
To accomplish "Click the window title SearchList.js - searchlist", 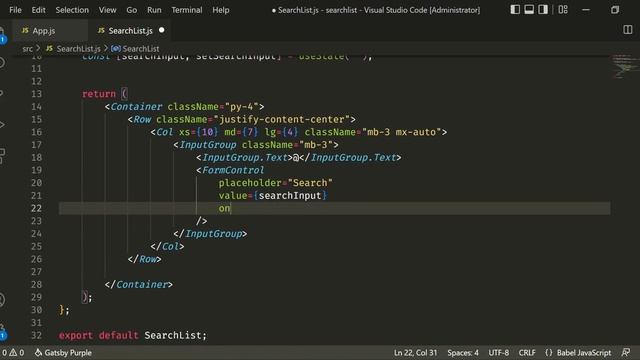I will point(318,10).
